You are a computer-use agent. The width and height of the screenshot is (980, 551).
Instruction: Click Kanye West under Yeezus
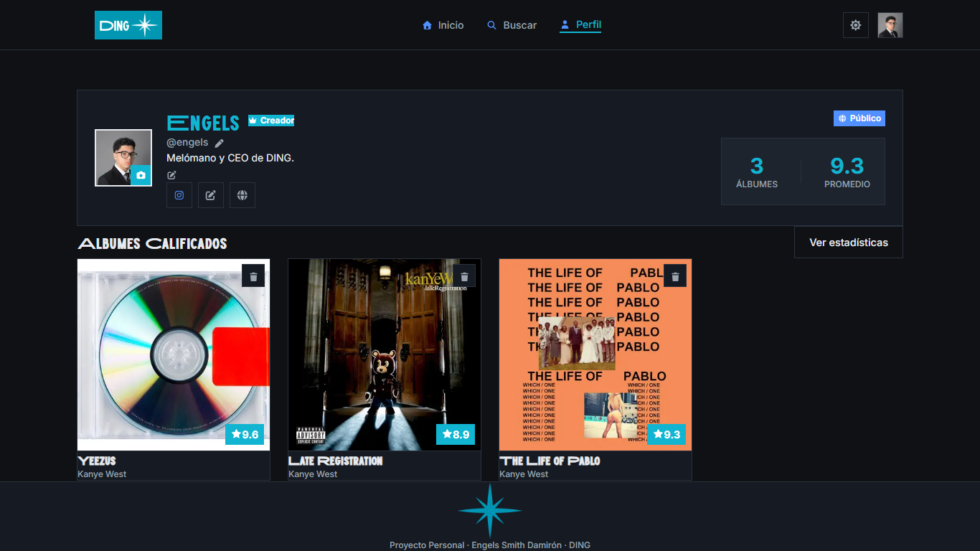pyautogui.click(x=102, y=474)
